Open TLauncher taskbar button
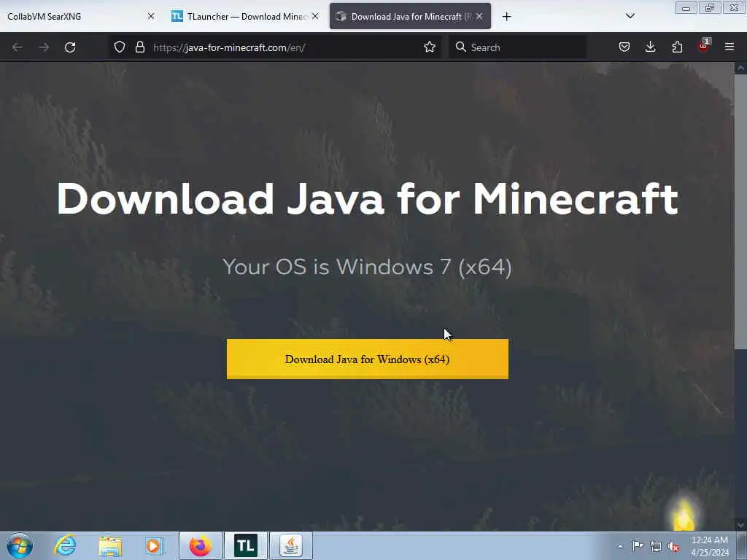747x560 pixels. [246, 545]
